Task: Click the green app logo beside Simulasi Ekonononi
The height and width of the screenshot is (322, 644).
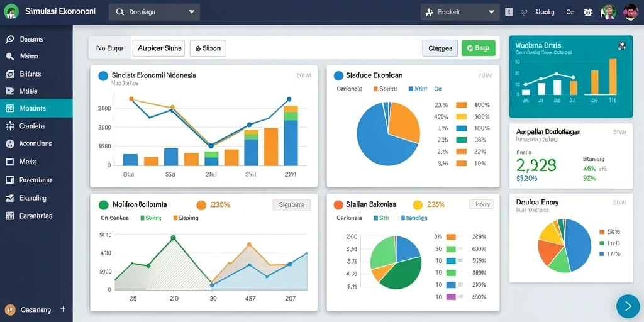Action: [11, 12]
